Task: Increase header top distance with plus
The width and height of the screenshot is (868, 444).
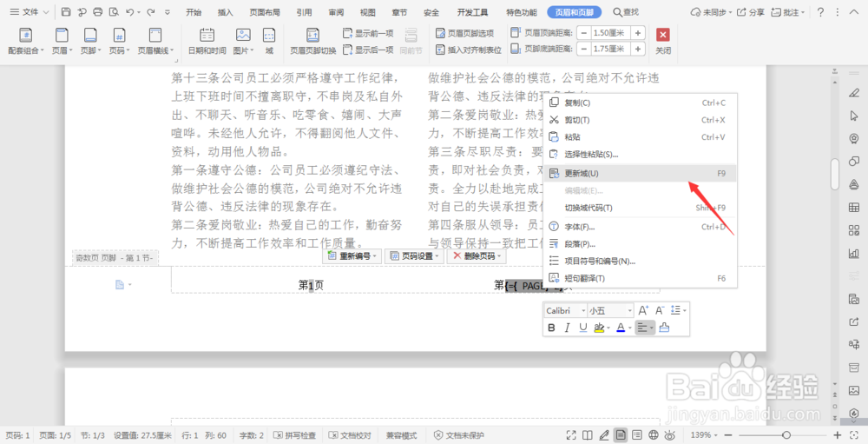Action: pyautogui.click(x=638, y=33)
